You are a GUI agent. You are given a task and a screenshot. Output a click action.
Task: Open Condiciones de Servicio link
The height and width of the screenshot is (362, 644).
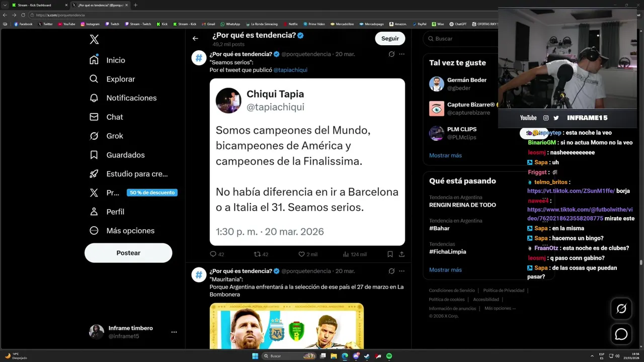coord(452,291)
